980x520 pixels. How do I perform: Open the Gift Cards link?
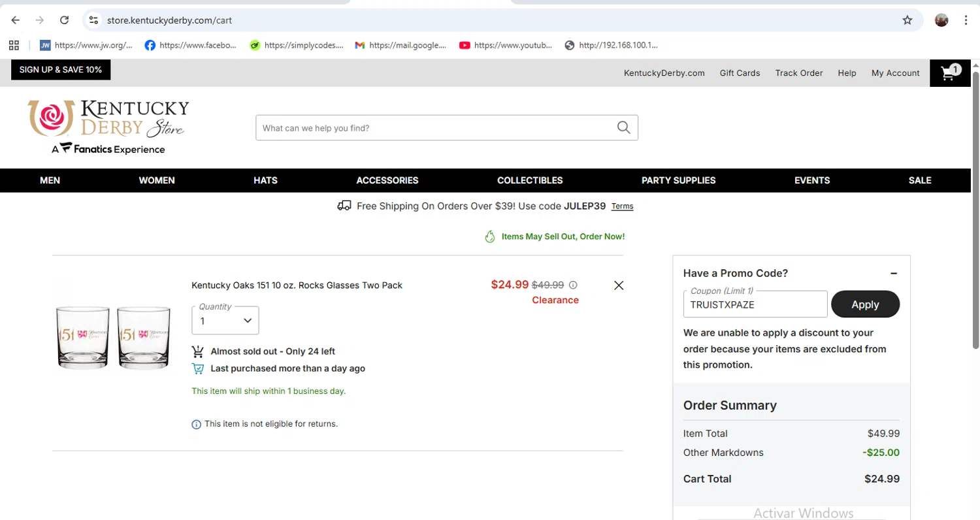point(740,73)
